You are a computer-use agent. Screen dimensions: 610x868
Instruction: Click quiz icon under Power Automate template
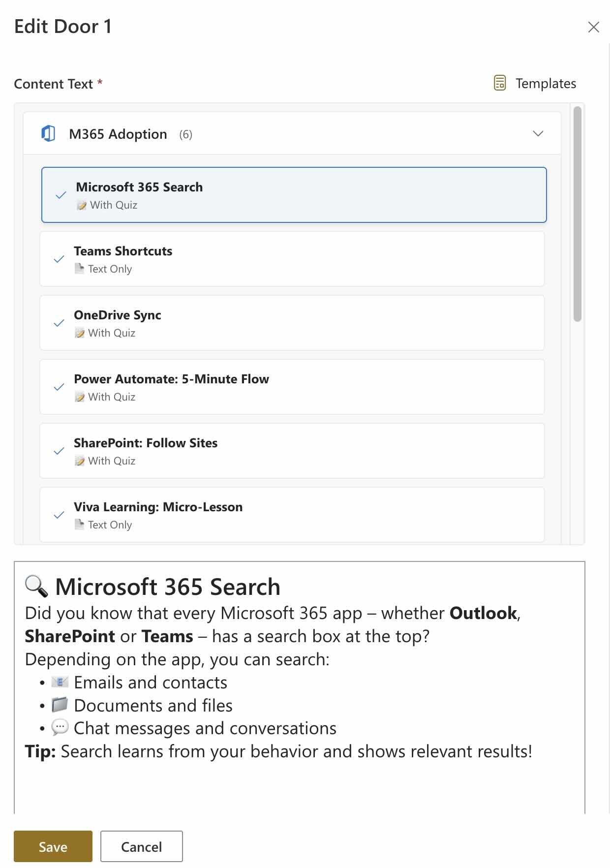click(x=79, y=397)
